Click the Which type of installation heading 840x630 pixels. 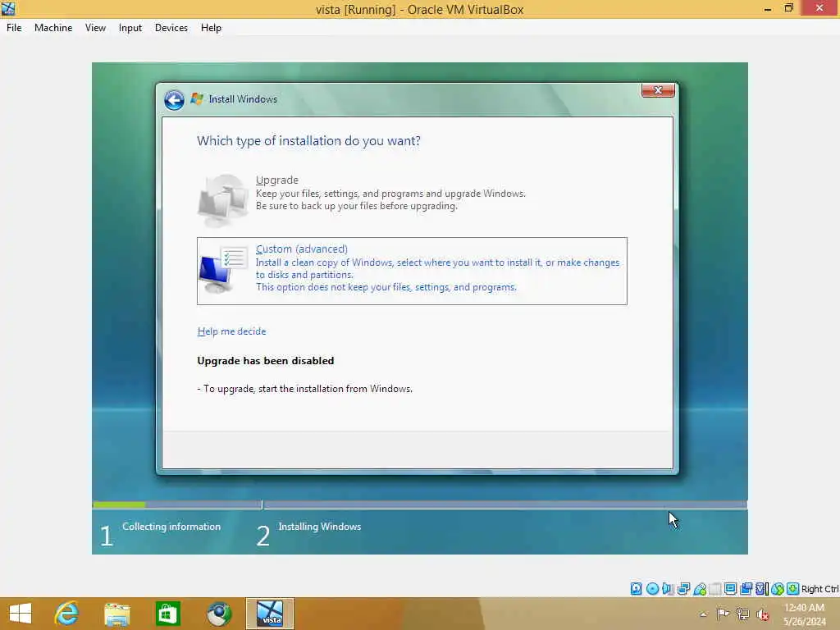pos(308,141)
